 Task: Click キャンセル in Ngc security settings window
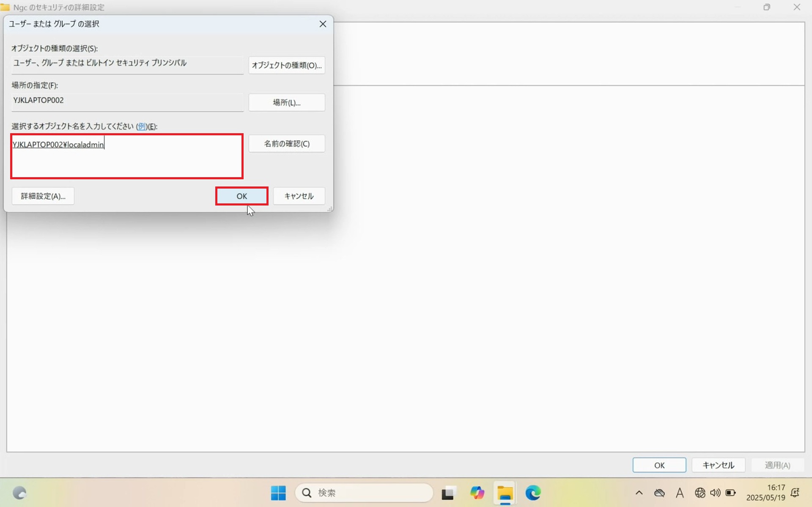point(718,465)
